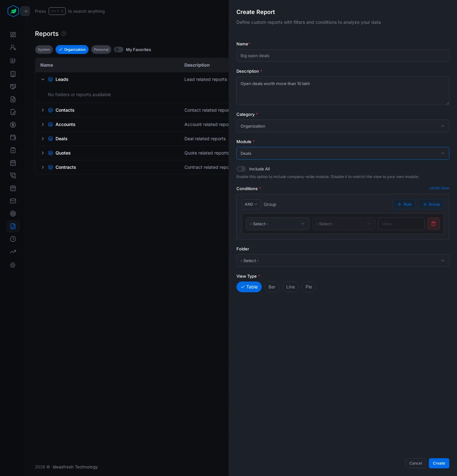Viewport: 457px width, 476px height.
Task: Open the handshake deals icon in sidebar
Action: [13, 87]
